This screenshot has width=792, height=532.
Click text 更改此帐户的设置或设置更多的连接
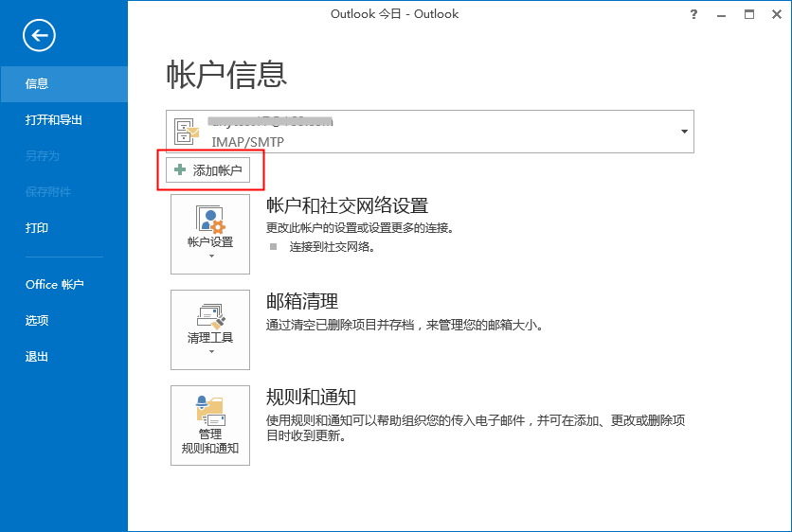(x=358, y=227)
